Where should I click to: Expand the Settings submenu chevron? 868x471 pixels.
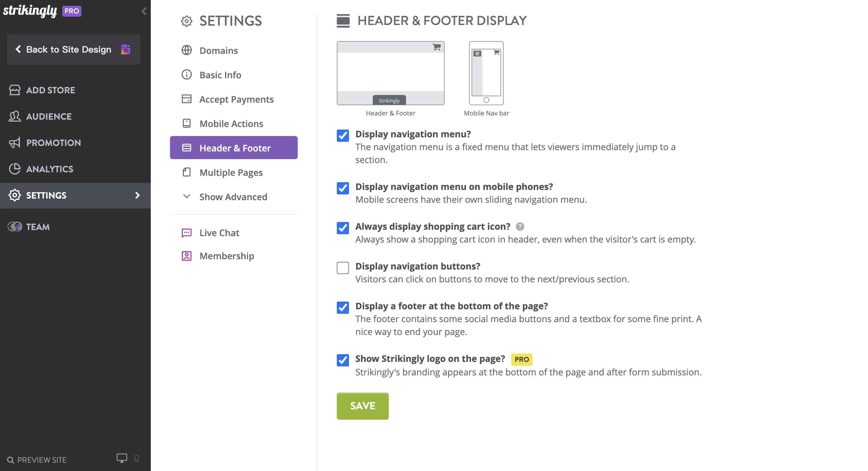point(137,195)
